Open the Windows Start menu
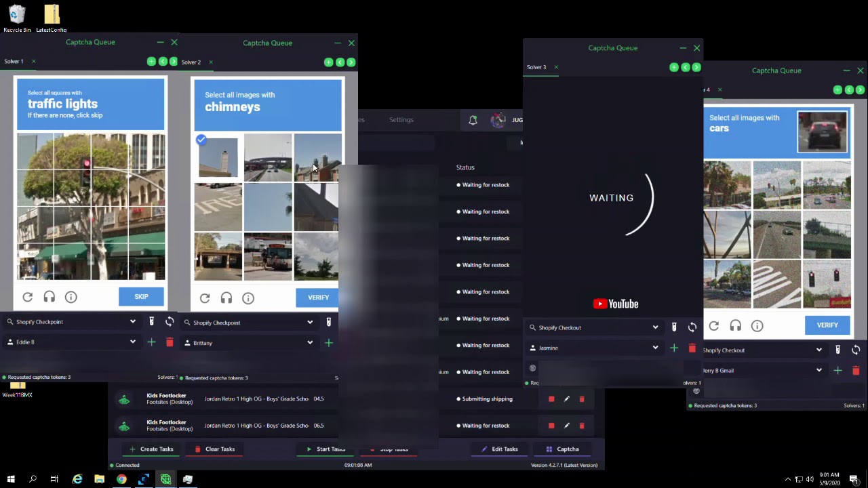Image resolution: width=868 pixels, height=488 pixels. pos(11,479)
